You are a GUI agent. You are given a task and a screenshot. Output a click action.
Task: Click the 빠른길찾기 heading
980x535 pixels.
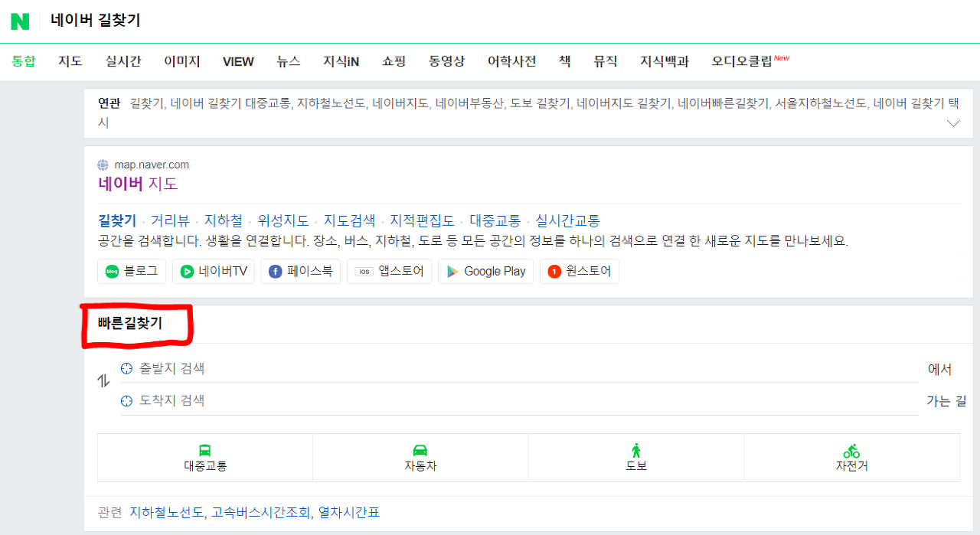click(x=130, y=324)
